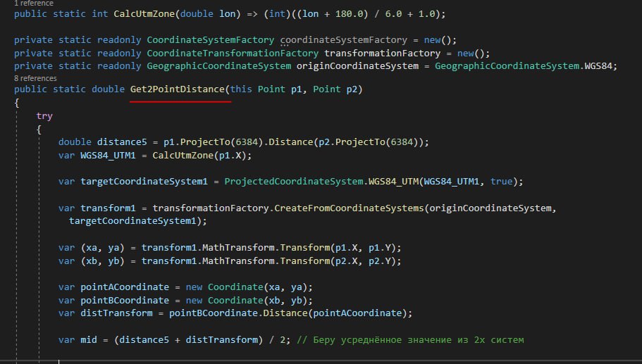Click the mid variable declaration

tap(88, 340)
